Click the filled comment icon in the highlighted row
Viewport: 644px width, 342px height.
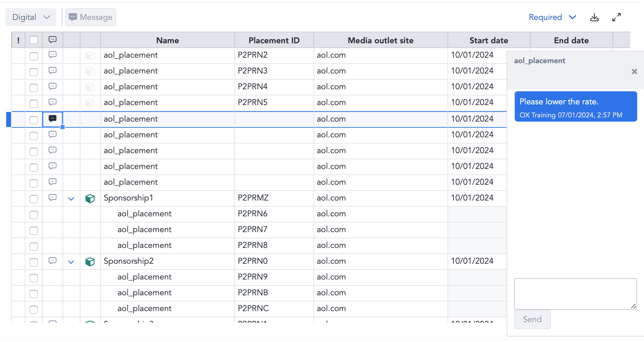(x=53, y=118)
